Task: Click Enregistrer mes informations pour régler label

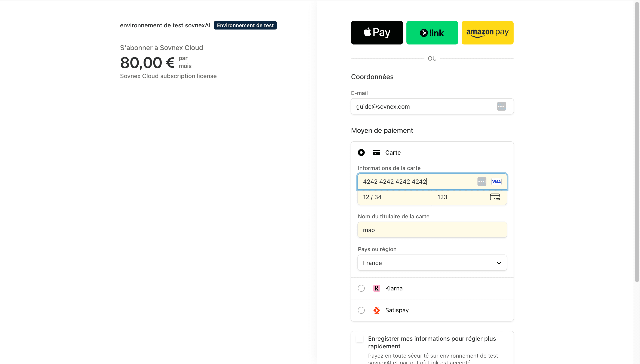Action: [x=432, y=342]
